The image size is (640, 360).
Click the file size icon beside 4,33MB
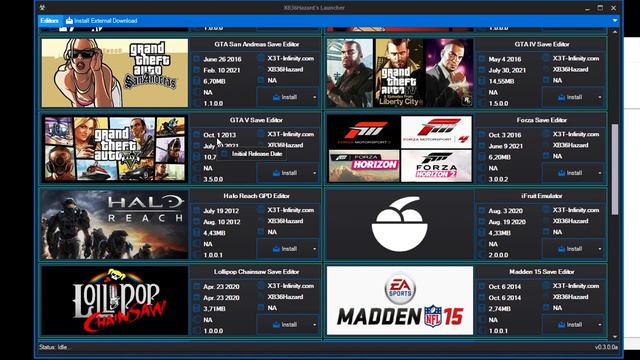click(482, 233)
